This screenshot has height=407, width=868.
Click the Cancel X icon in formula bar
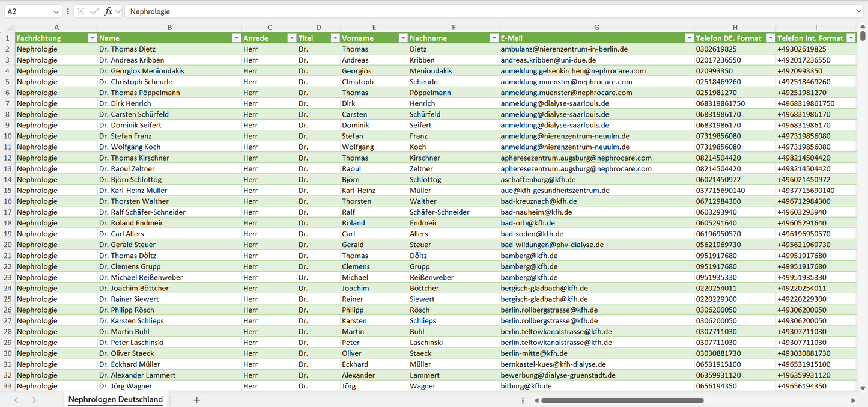[81, 11]
